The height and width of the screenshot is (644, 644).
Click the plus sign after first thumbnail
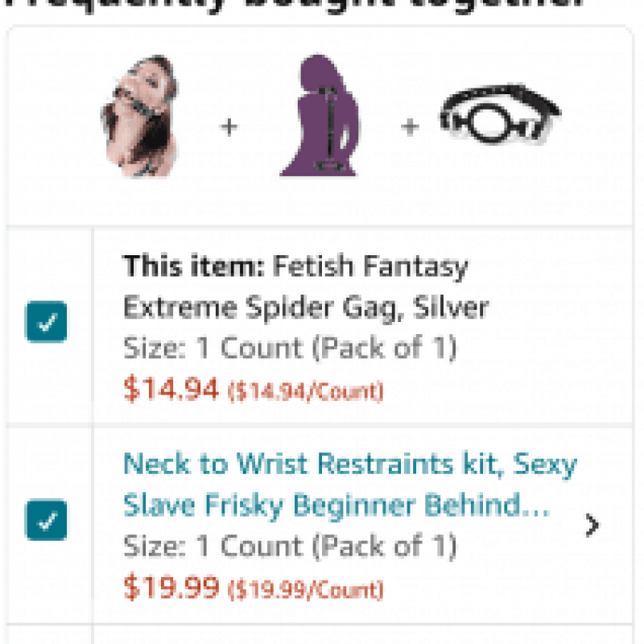point(230,126)
